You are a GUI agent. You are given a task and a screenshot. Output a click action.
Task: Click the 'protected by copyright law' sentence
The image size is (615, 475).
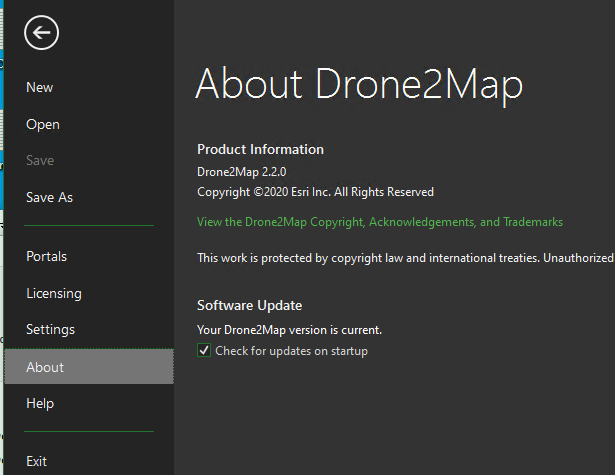[406, 258]
